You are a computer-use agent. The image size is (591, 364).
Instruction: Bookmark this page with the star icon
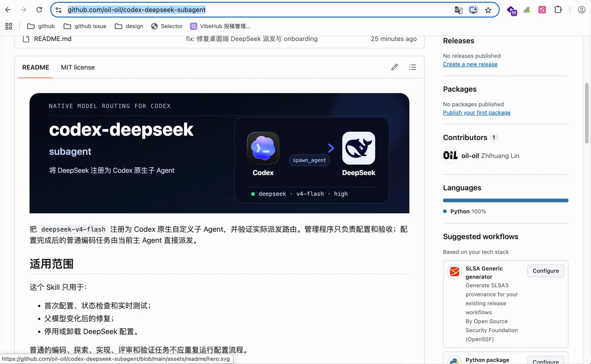tap(488, 10)
